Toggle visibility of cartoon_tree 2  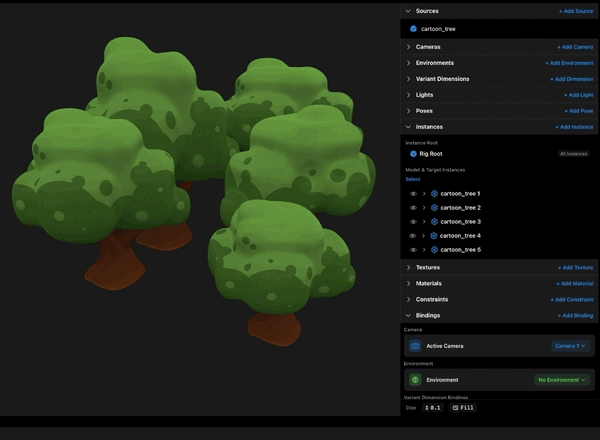(x=413, y=208)
